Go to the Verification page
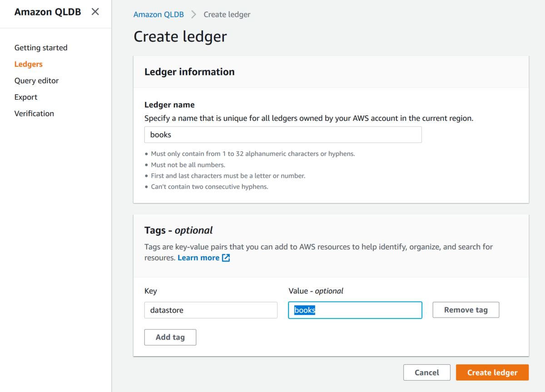 click(34, 113)
